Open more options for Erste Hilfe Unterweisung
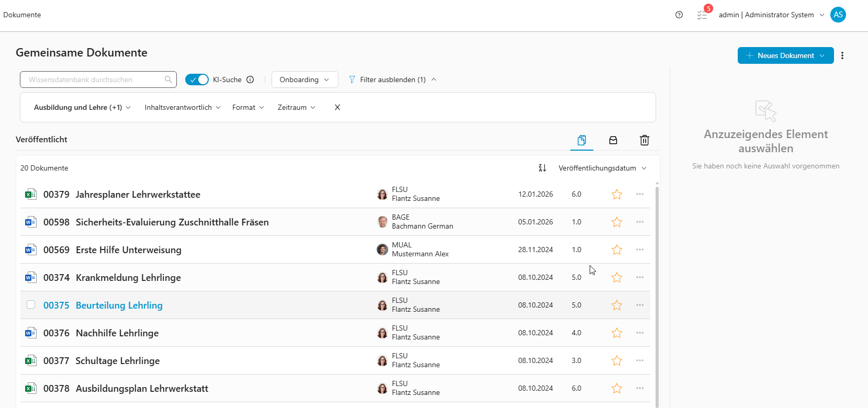Image resolution: width=868 pixels, height=408 pixels. [640, 250]
